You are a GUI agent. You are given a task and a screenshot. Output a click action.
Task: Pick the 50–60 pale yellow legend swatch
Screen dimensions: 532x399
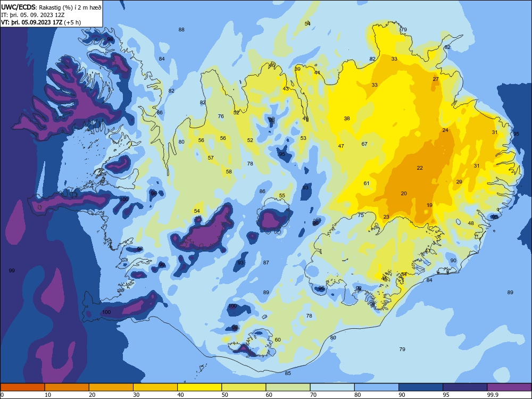(244, 387)
